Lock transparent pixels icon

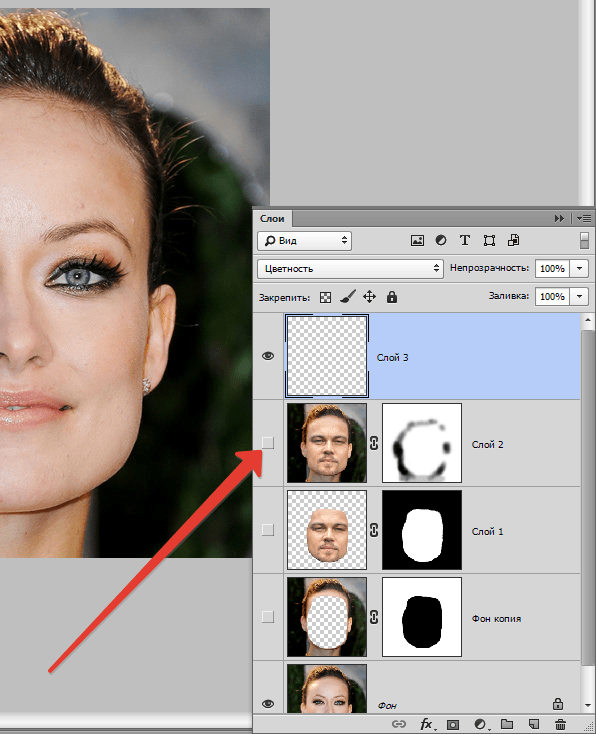pos(325,297)
